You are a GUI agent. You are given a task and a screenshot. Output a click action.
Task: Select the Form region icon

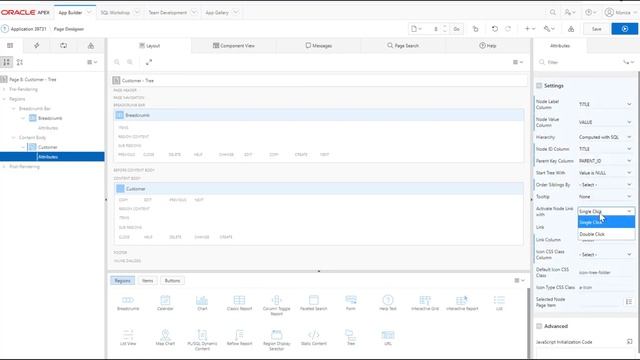tap(351, 300)
